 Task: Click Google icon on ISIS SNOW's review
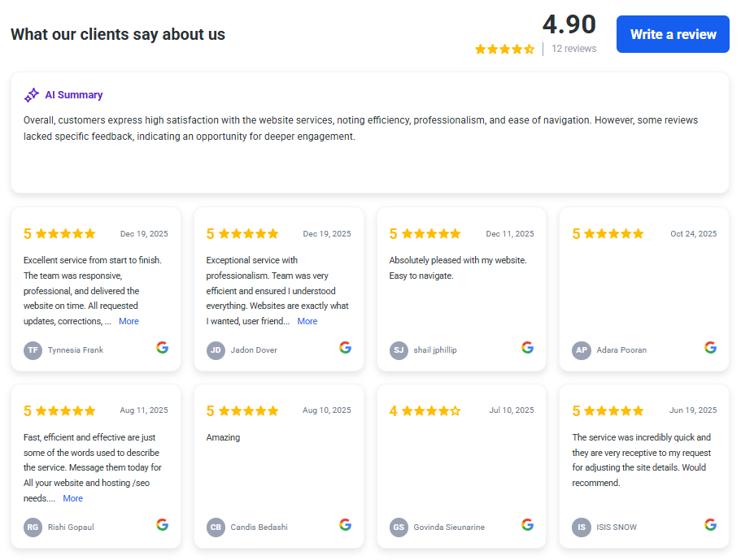coord(710,525)
